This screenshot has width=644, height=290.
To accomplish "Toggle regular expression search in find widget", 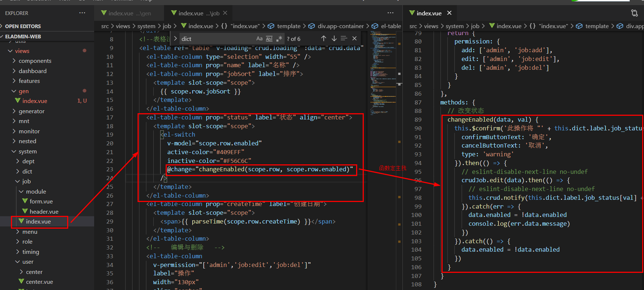I will click(x=279, y=39).
